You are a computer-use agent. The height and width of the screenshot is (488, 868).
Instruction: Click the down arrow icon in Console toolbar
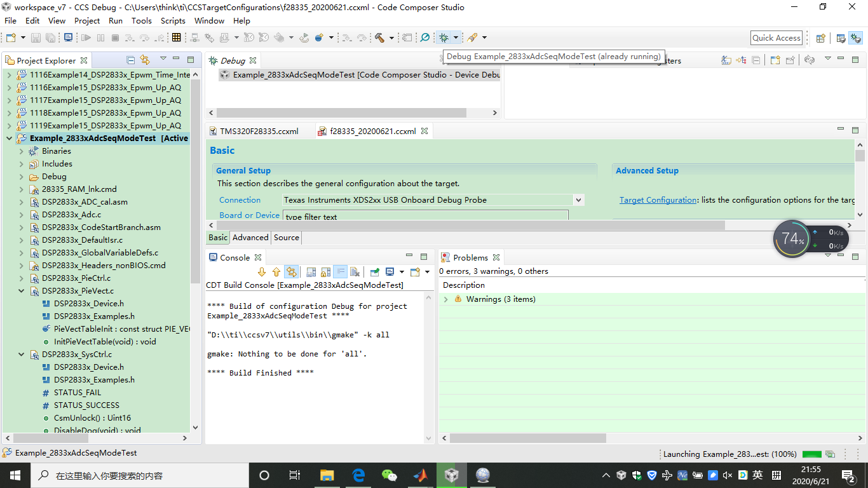262,272
